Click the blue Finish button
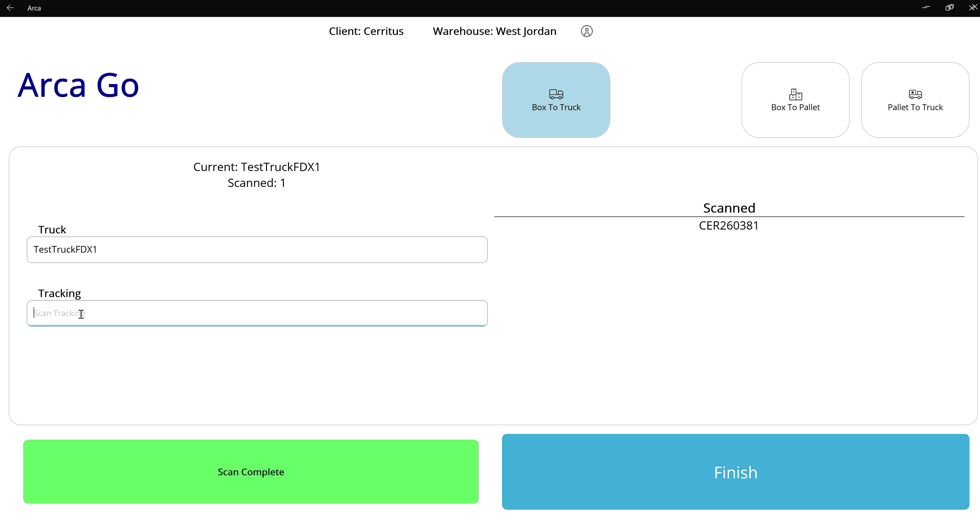980x522 pixels. pyautogui.click(x=735, y=472)
